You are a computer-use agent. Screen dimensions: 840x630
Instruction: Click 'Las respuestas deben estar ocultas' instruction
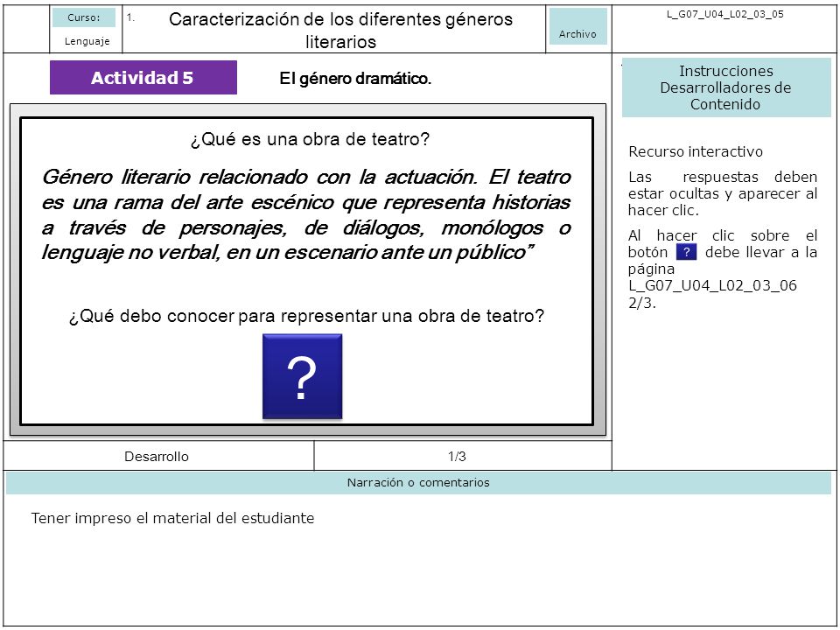723,193
